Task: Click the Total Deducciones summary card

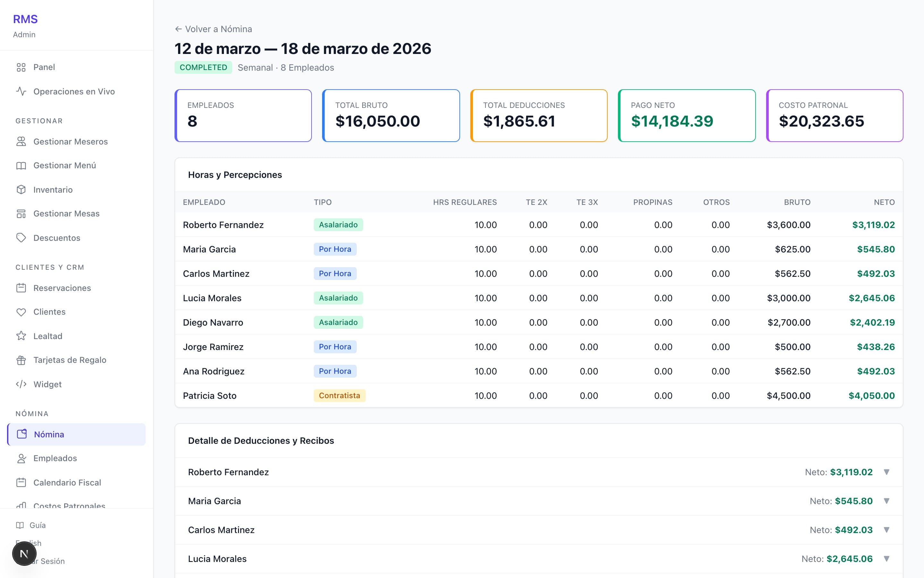Action: coord(539,116)
